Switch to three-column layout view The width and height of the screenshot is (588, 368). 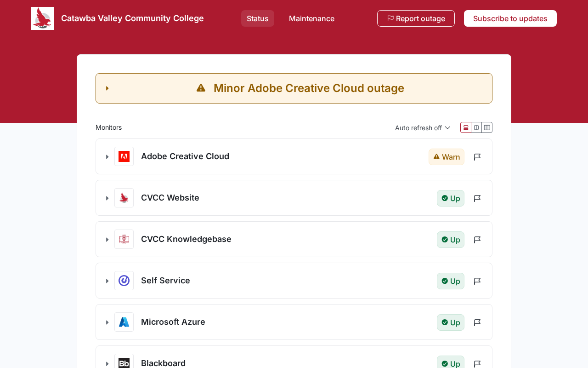pyautogui.click(x=487, y=127)
